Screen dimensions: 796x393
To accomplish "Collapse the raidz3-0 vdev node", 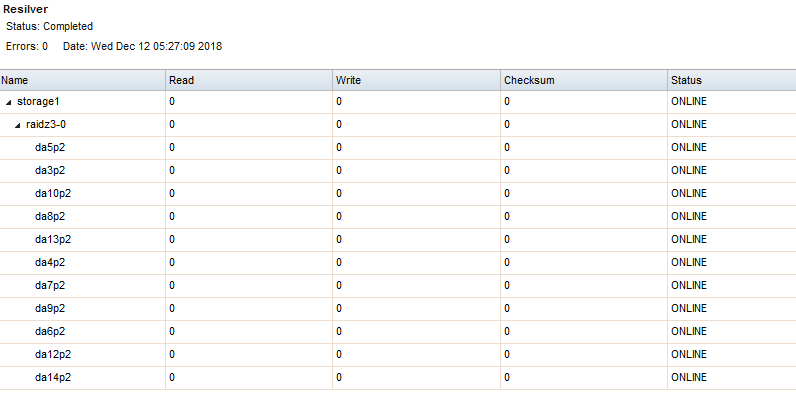I will (18, 125).
